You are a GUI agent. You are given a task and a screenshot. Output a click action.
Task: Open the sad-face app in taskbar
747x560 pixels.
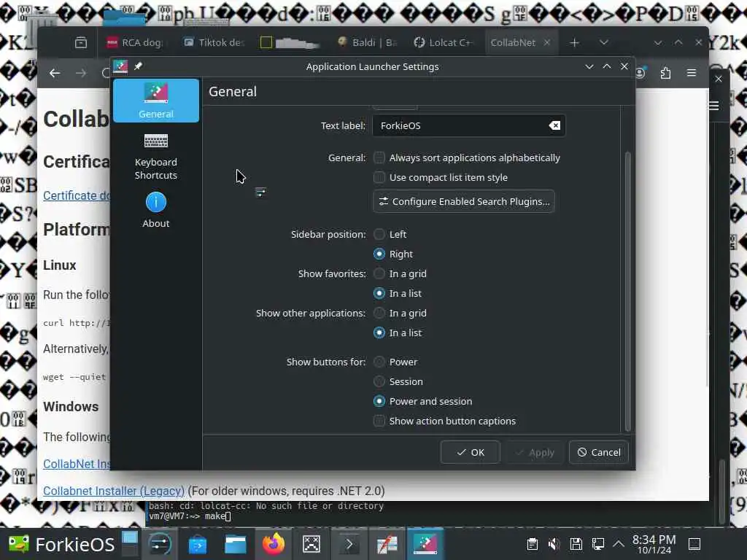(311, 544)
